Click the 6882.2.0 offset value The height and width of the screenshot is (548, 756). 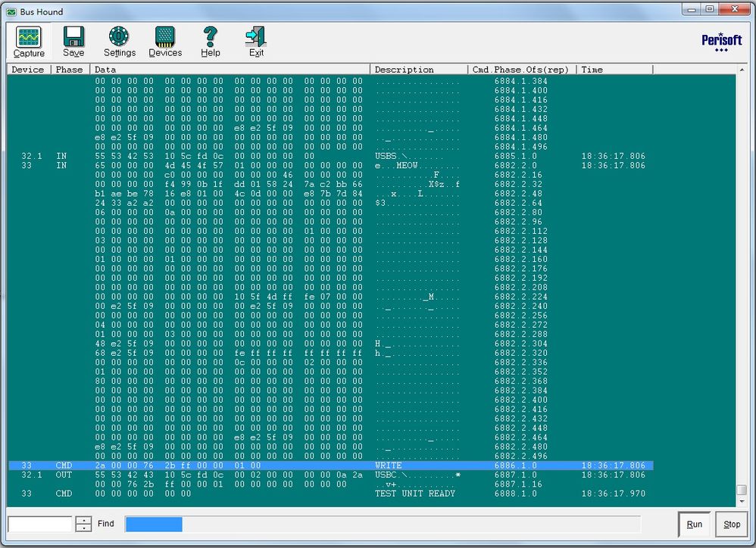pyautogui.click(x=515, y=165)
